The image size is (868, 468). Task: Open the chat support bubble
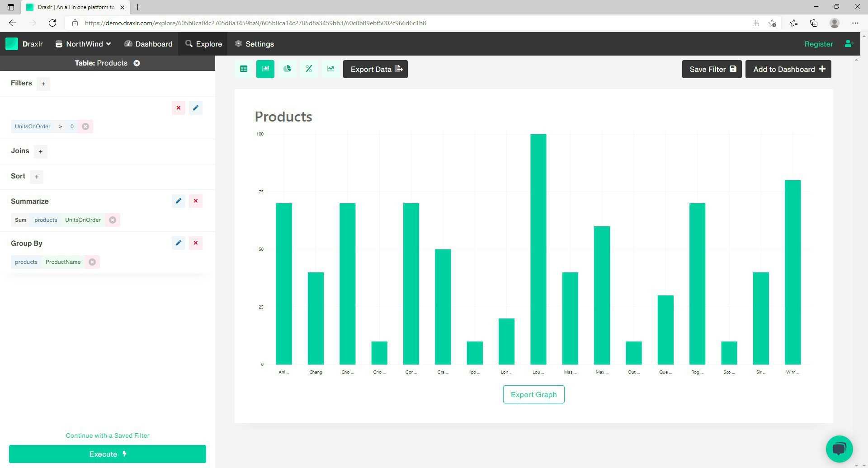click(839, 449)
